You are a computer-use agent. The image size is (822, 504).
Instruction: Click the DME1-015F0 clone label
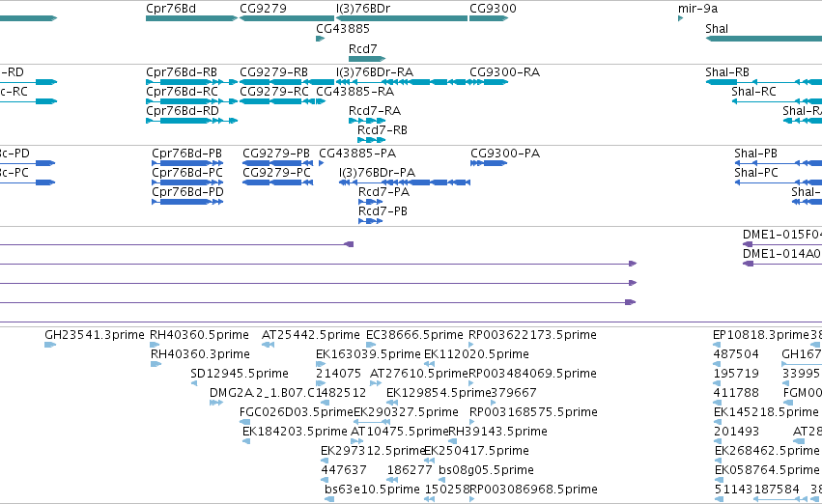tap(781, 235)
